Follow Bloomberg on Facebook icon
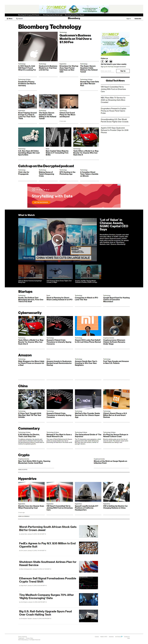Image resolution: width=148 pixels, height=644 pixels. (x=102, y=61)
